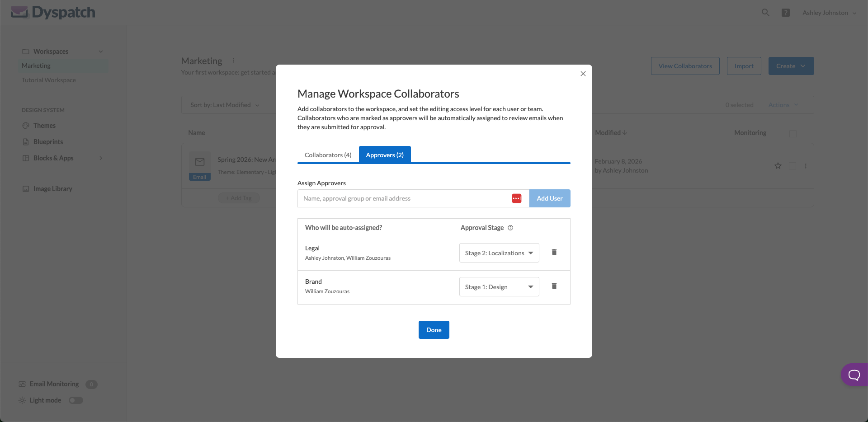868x422 pixels.
Task: Change Brand's Stage 1: Design dropdown
Action: tap(499, 286)
